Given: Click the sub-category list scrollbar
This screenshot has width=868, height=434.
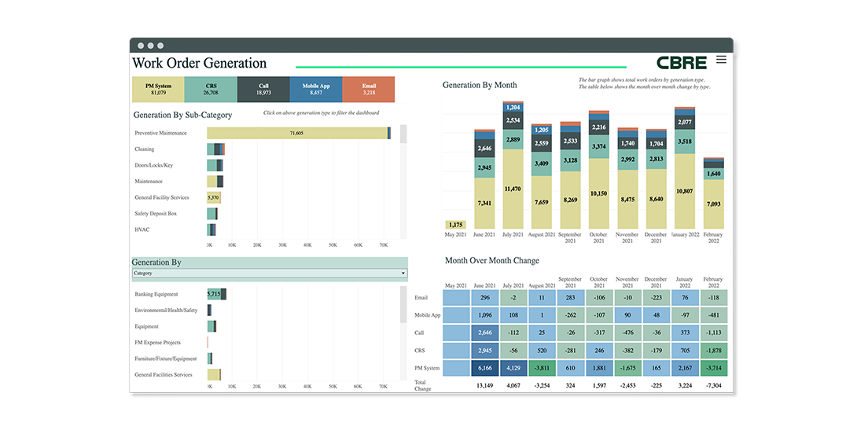Looking at the screenshot, I should point(403,134).
